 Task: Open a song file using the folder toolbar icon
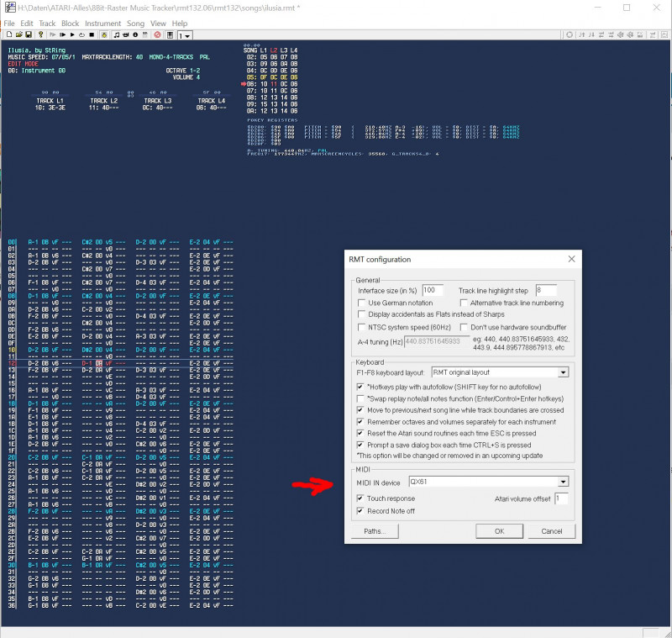click(18, 34)
